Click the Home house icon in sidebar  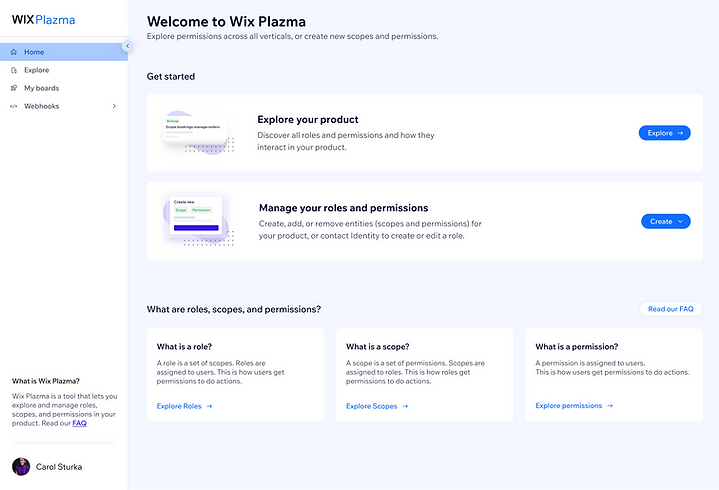tap(14, 52)
